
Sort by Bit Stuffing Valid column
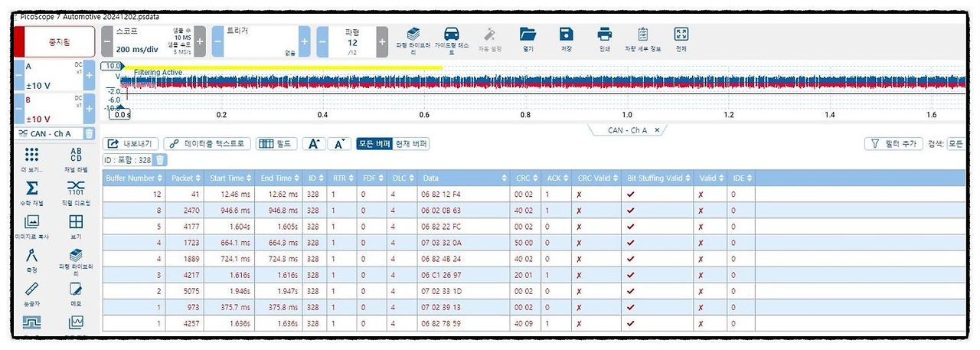click(x=658, y=178)
